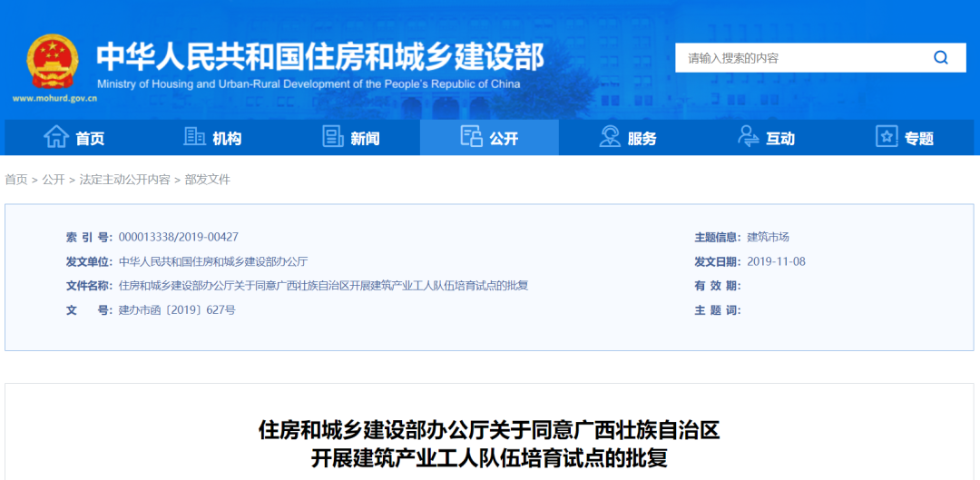Go to 法定主动公开内容 in the breadcrumb
The width and height of the screenshot is (980, 480).
pos(125,180)
